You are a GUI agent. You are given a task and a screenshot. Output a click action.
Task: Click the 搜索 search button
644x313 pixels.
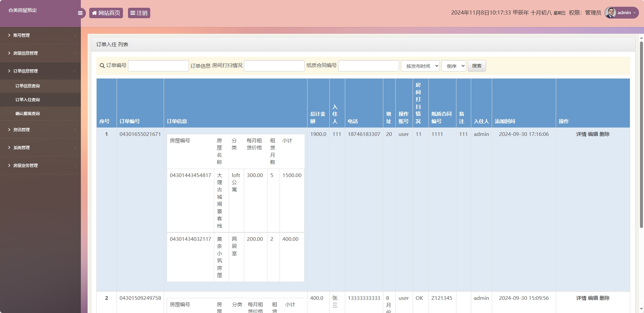[x=477, y=66]
